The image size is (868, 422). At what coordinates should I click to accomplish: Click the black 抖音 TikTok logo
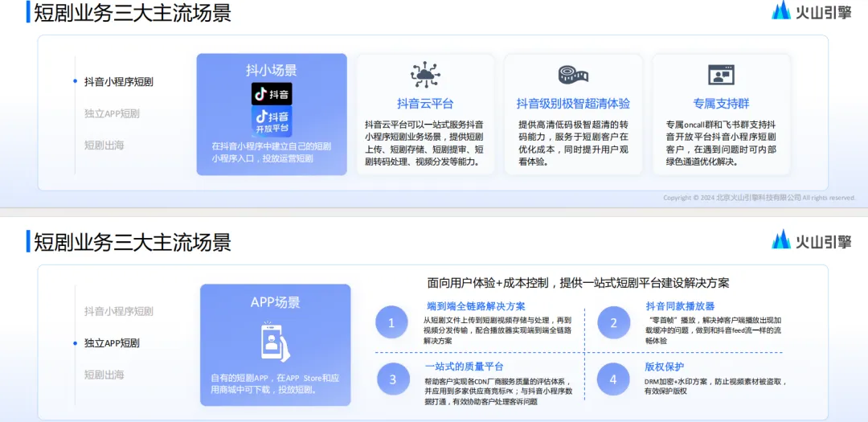[x=272, y=93]
